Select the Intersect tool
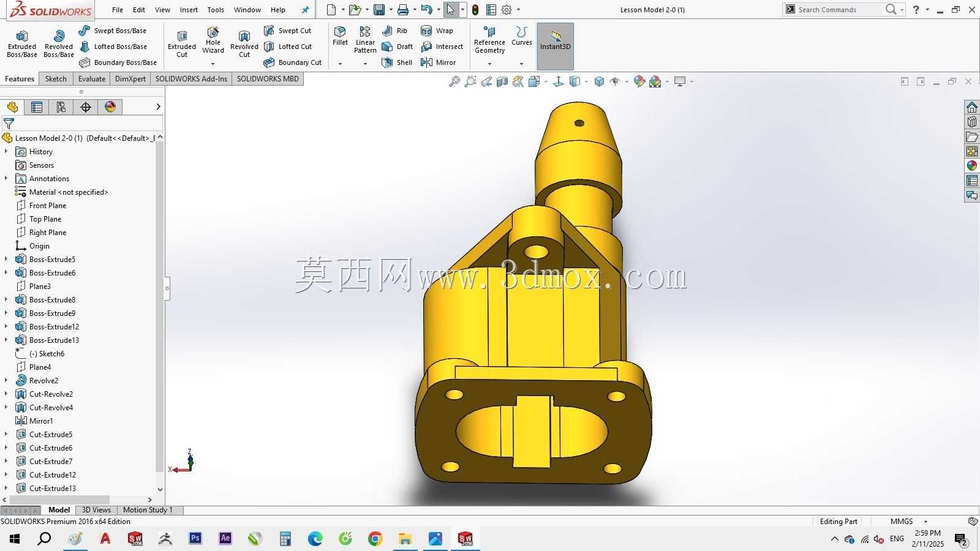Viewport: 980px width, 551px height. point(442,47)
